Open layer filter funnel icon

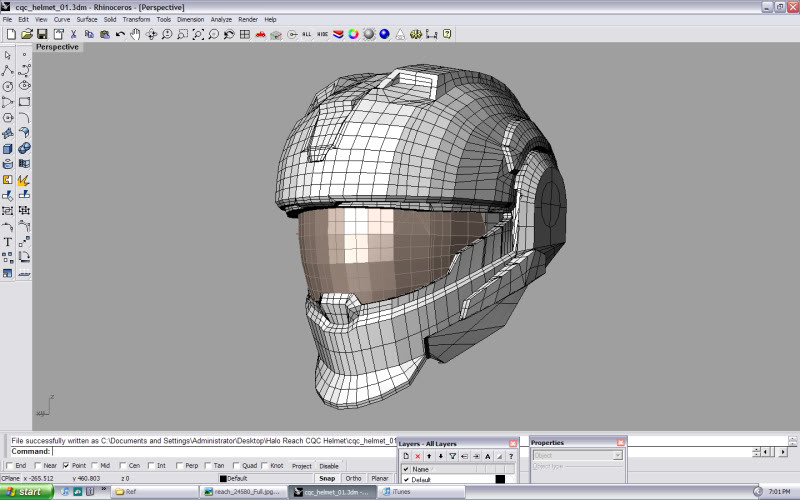(452, 456)
